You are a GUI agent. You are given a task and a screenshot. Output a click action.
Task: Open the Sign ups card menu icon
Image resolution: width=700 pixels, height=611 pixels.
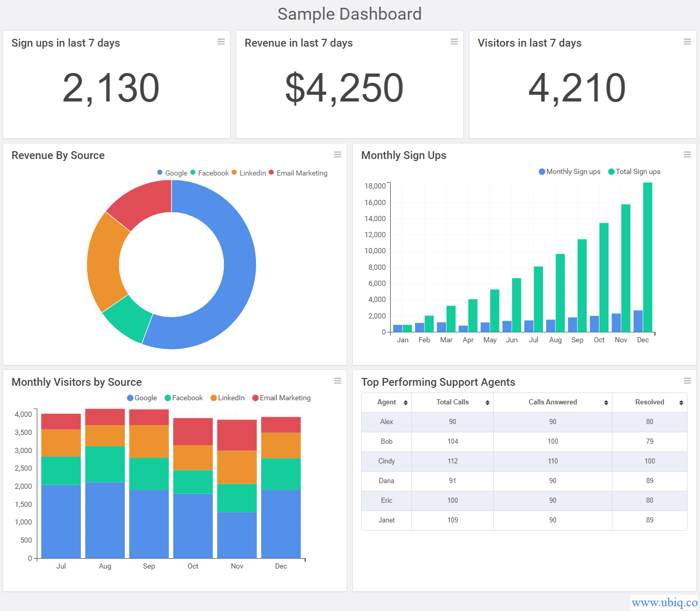221,41
